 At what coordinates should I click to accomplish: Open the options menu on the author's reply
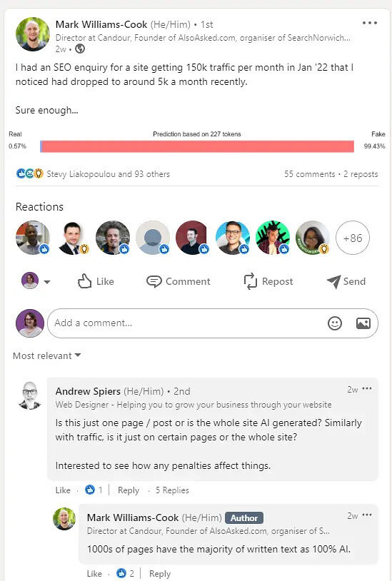point(367,515)
